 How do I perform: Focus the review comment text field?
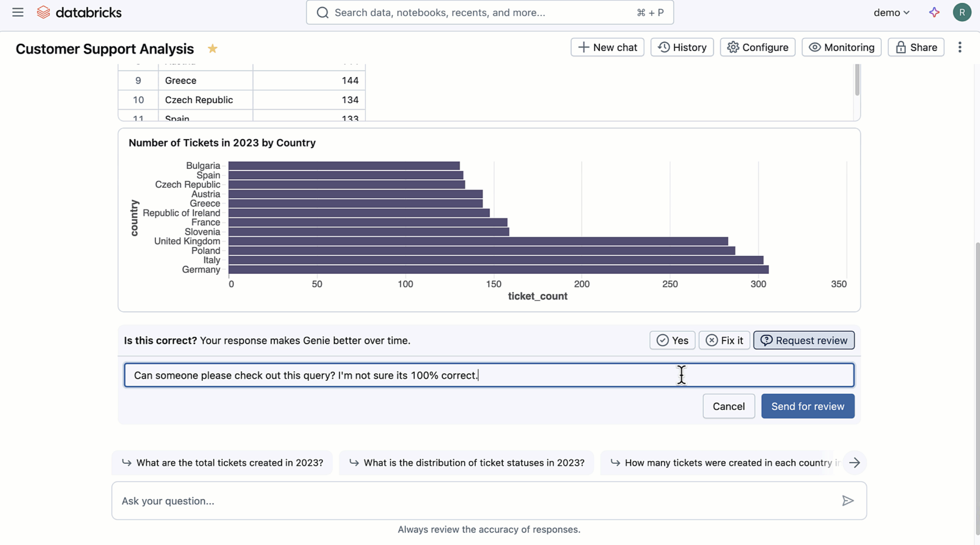(489, 375)
